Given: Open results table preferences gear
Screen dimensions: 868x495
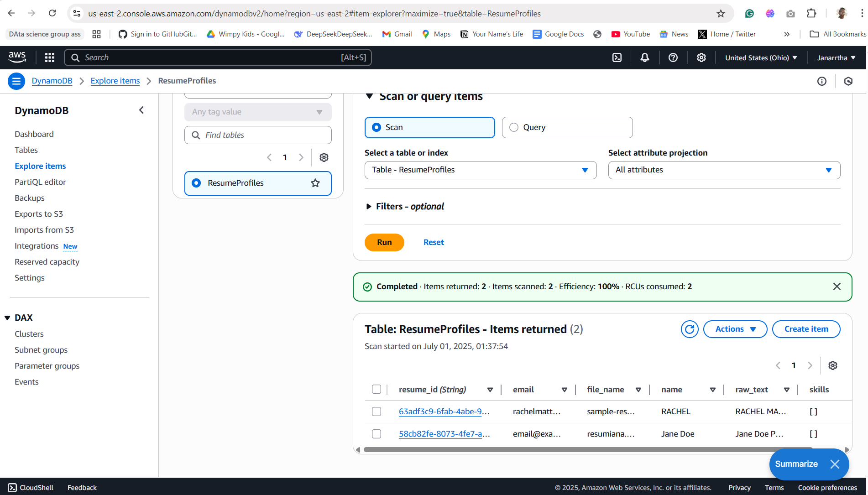Looking at the screenshot, I should pyautogui.click(x=833, y=365).
